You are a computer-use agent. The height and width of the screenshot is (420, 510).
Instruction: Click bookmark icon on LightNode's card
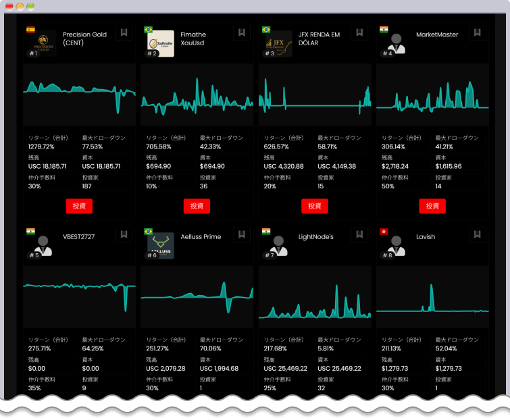point(359,234)
